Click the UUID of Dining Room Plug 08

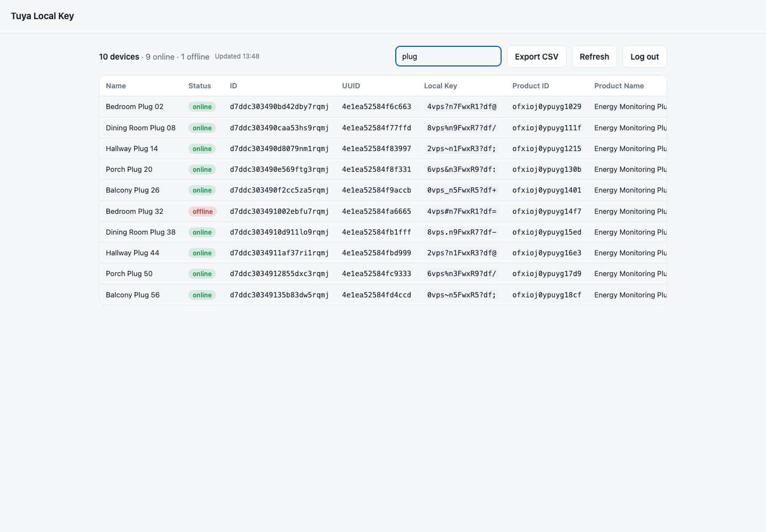coord(377,128)
